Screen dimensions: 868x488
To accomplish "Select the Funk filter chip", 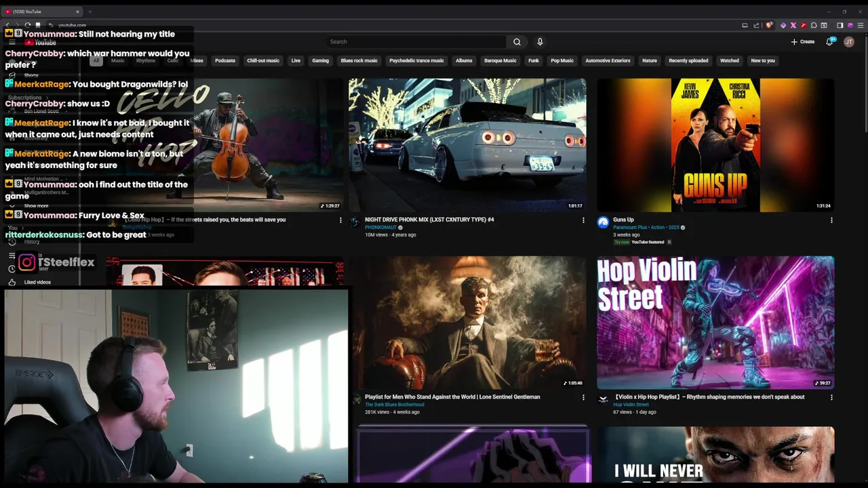I will pyautogui.click(x=534, y=60).
